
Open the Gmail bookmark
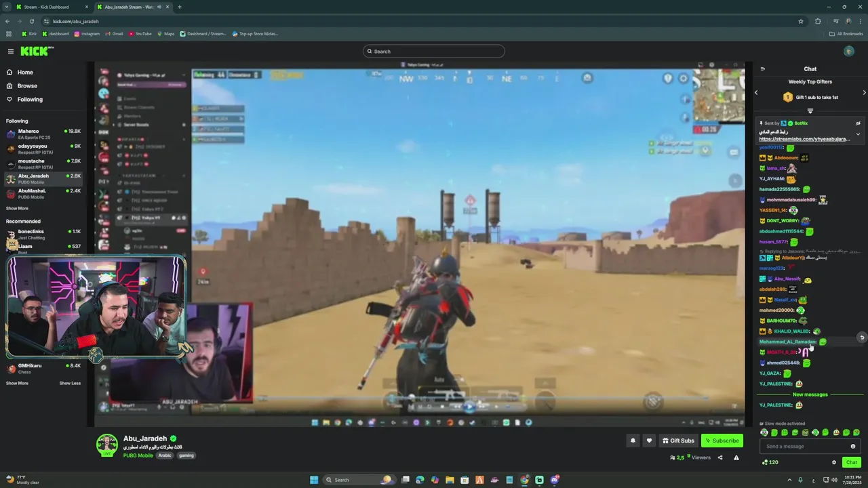114,34
